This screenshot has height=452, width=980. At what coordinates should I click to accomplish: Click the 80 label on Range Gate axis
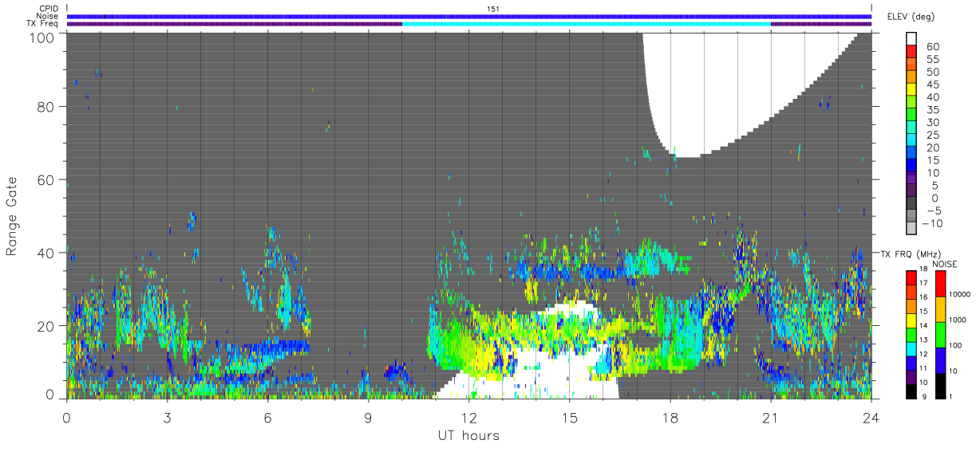[45, 106]
